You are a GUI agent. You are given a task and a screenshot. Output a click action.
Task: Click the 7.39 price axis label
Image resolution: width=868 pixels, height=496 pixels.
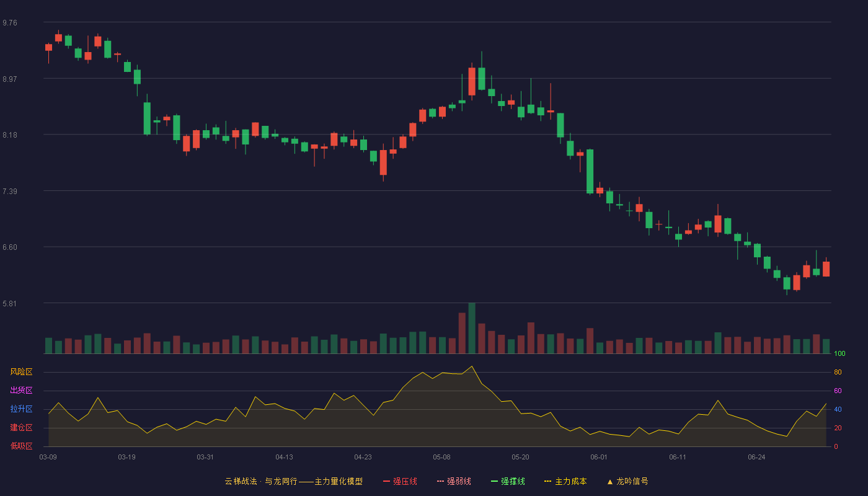point(10,191)
